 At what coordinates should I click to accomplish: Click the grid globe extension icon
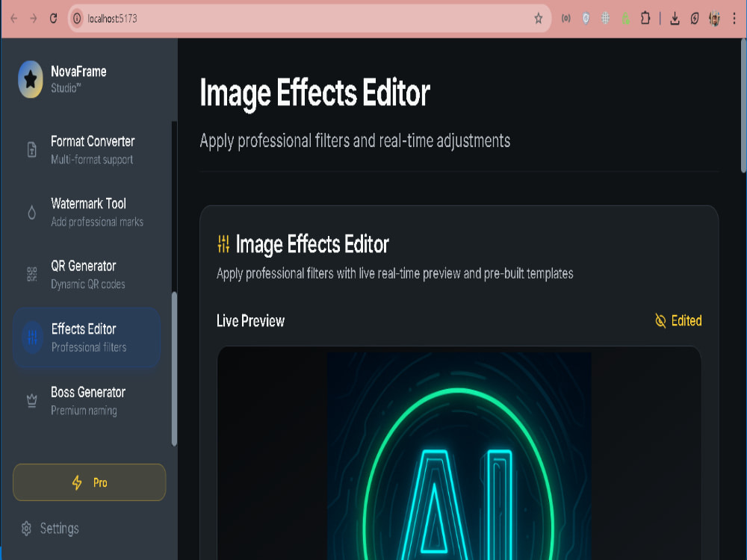(x=606, y=19)
